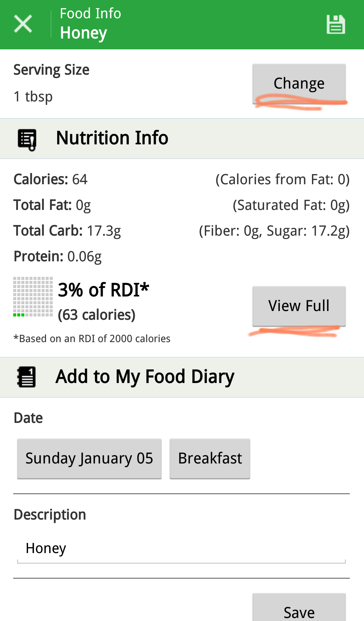Viewport: 364px width, 621px height.
Task: Open the Sunday January 05 date picker
Action: [89, 459]
